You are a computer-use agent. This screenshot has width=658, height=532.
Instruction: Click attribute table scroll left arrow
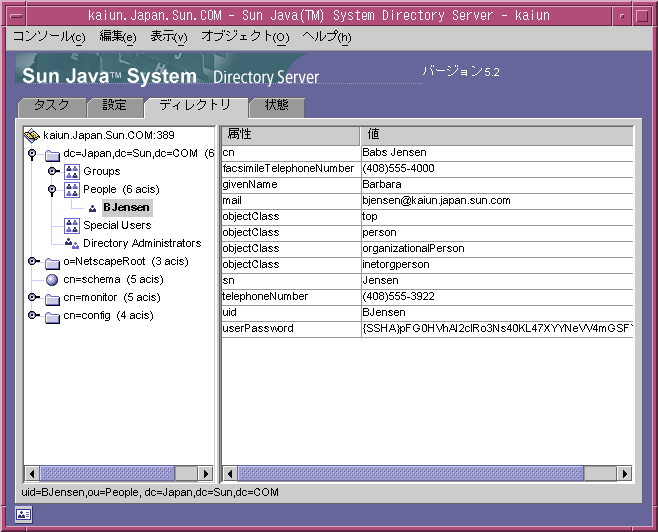pos(230,474)
